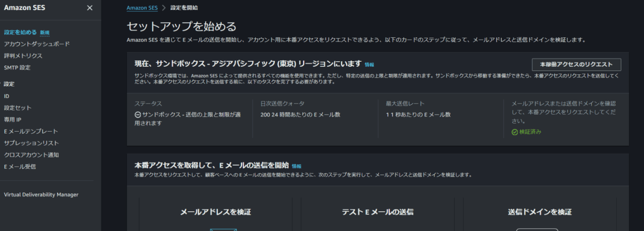
Task: Open クロスアカウント通知 page
Action: point(31,155)
